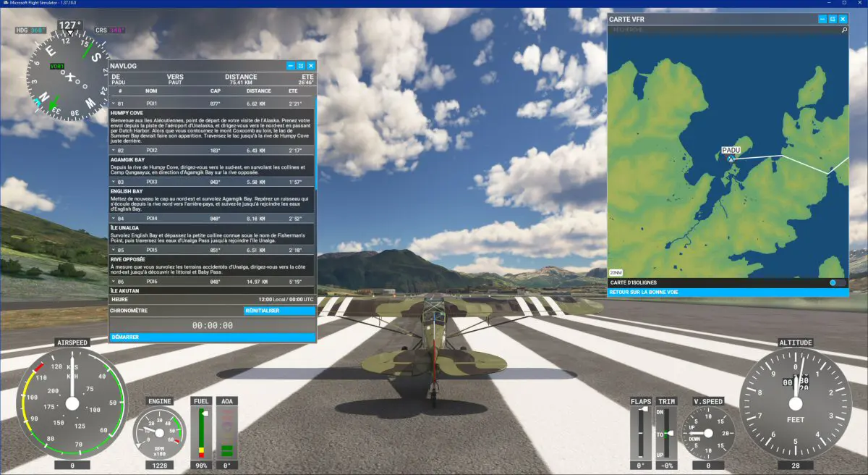The width and height of the screenshot is (868, 475).
Task: Close the NAVLOG panel
Action: pos(311,66)
